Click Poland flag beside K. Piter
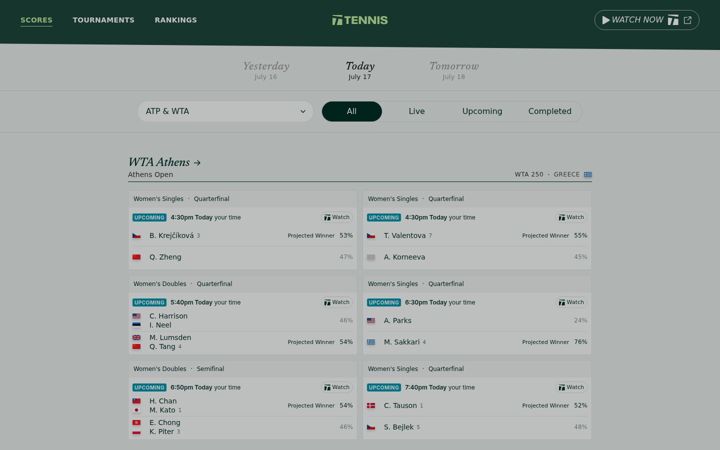 pos(136,432)
